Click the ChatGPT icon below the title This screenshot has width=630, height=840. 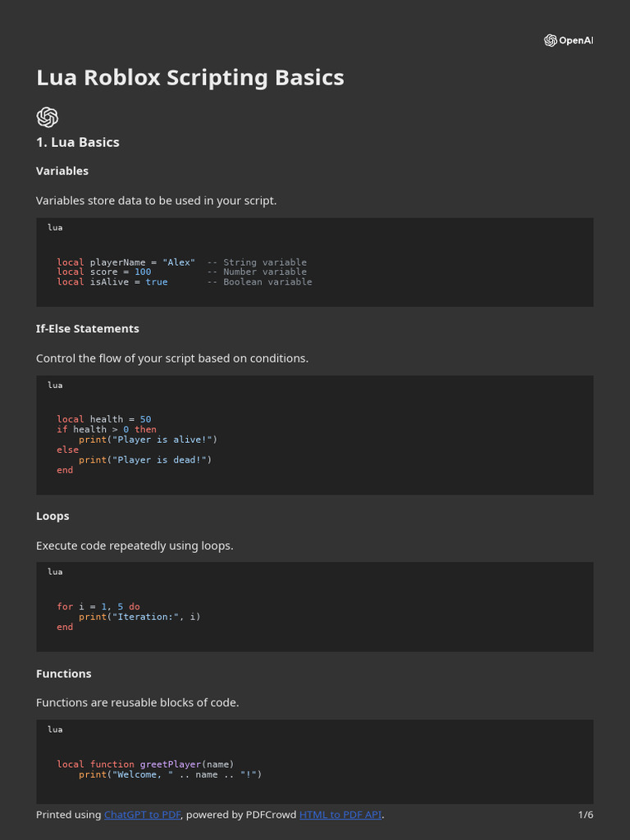coord(48,116)
